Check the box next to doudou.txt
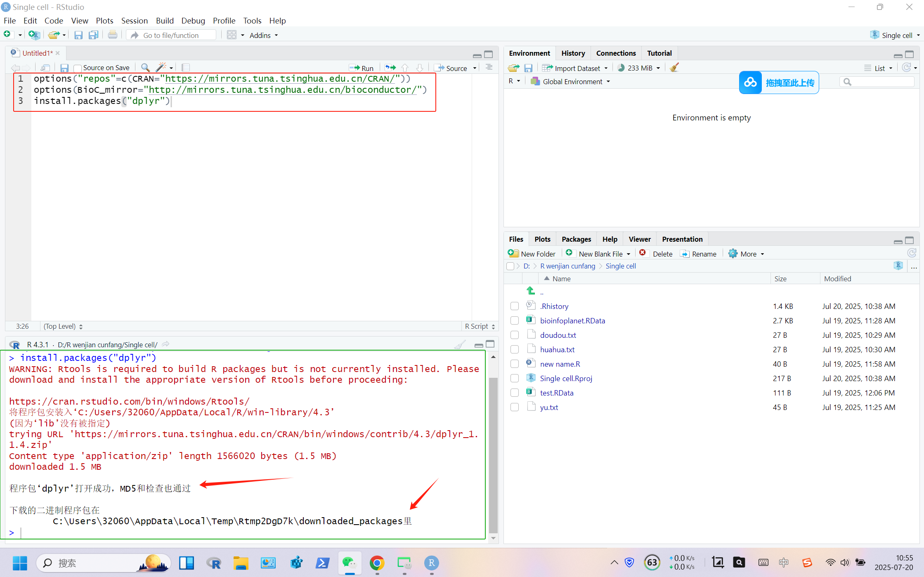 click(514, 335)
